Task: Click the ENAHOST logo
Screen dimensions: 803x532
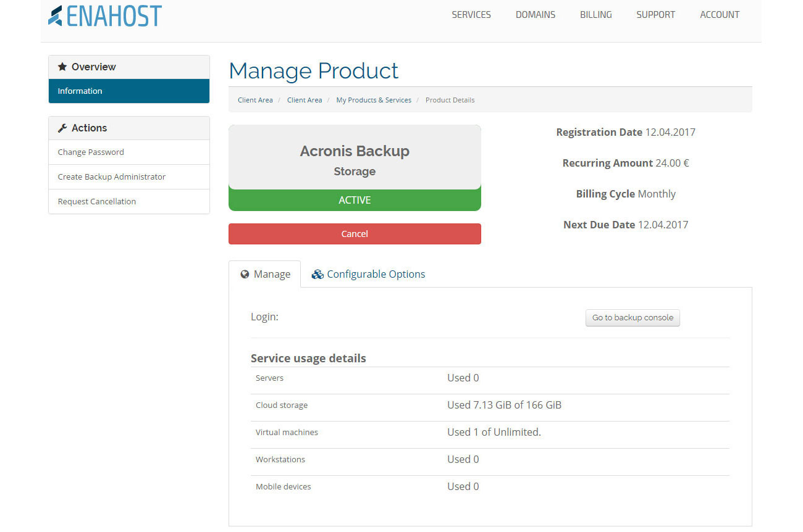Action: 105,15
